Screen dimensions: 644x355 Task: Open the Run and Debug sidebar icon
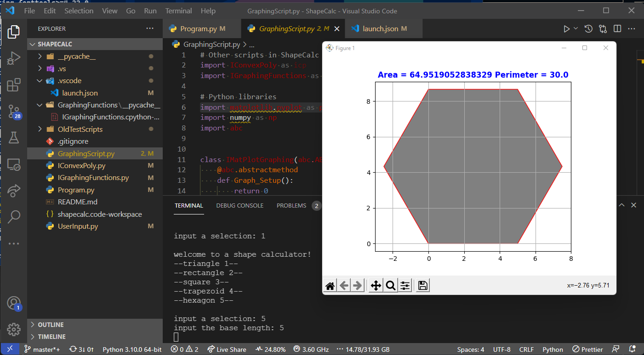click(x=13, y=58)
